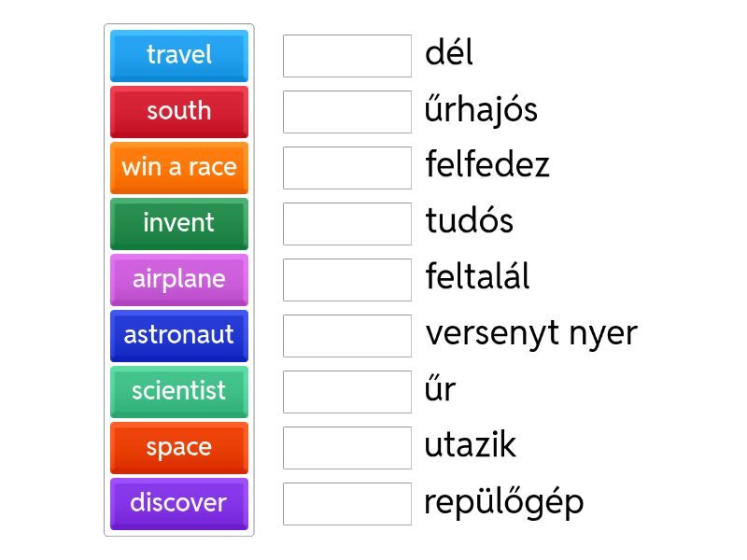
Task: Pick the violet "discover" tile
Action: pos(178,503)
